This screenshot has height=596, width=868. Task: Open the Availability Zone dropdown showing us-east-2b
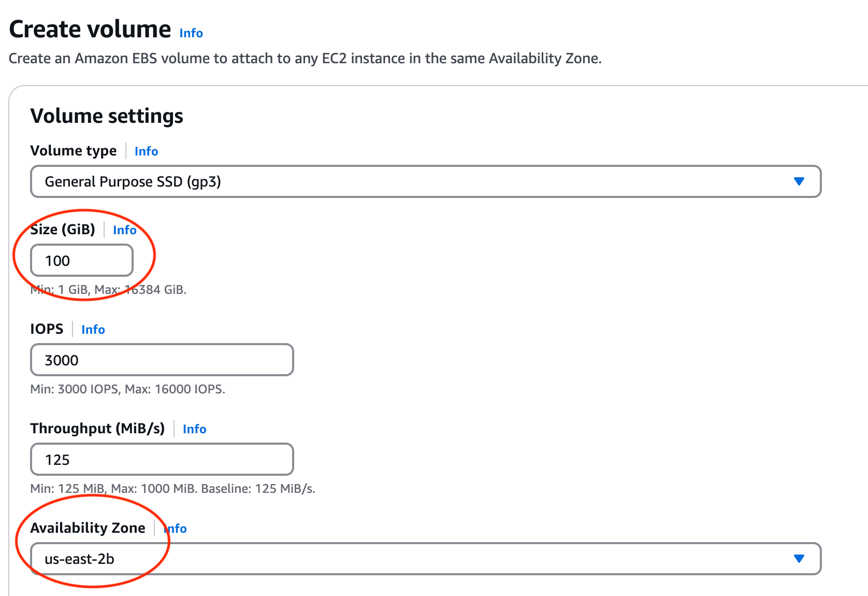(x=426, y=559)
